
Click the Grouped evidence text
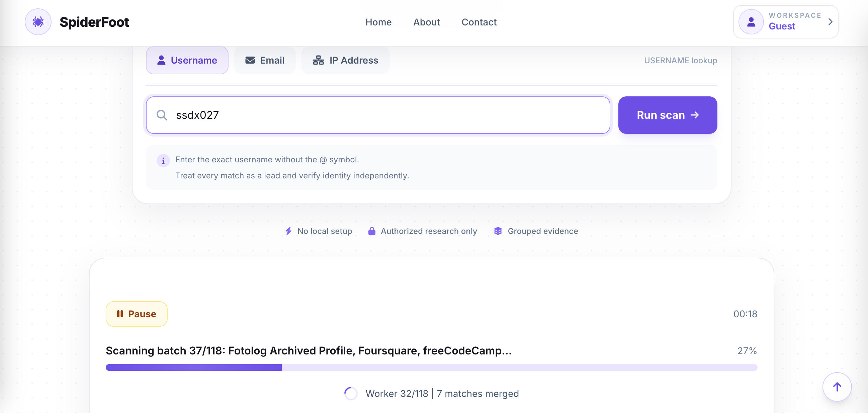point(543,231)
